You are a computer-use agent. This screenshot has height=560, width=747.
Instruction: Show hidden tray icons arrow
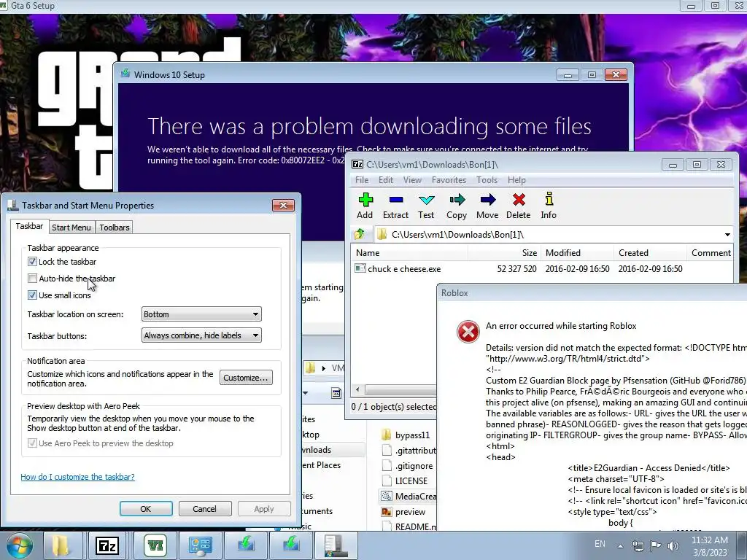click(x=620, y=546)
